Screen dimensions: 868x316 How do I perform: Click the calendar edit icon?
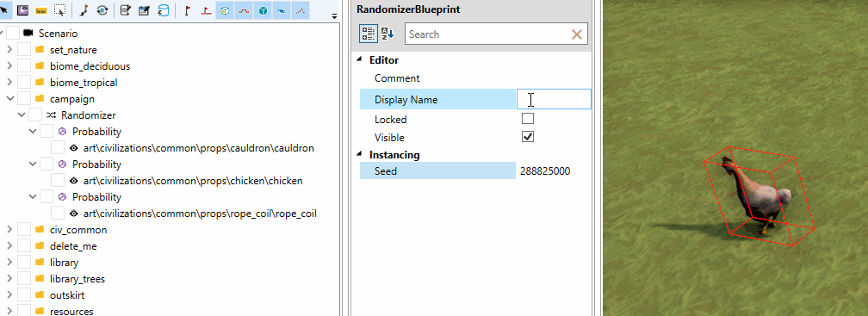[145, 10]
